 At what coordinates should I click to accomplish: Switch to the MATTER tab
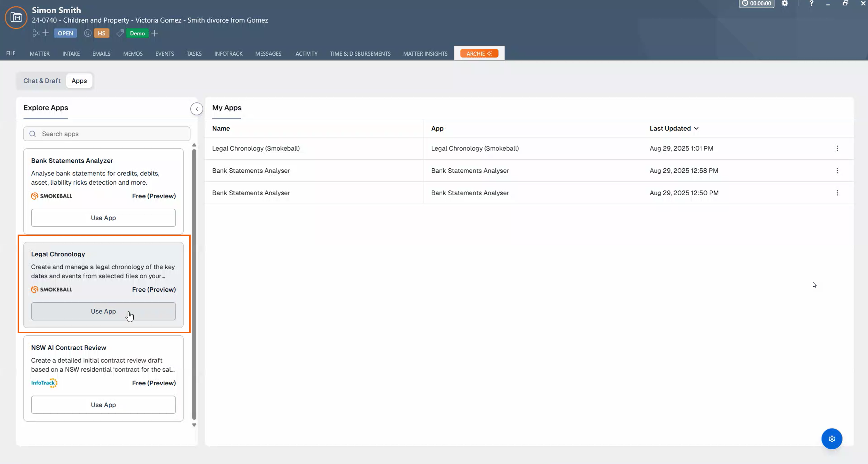point(40,54)
